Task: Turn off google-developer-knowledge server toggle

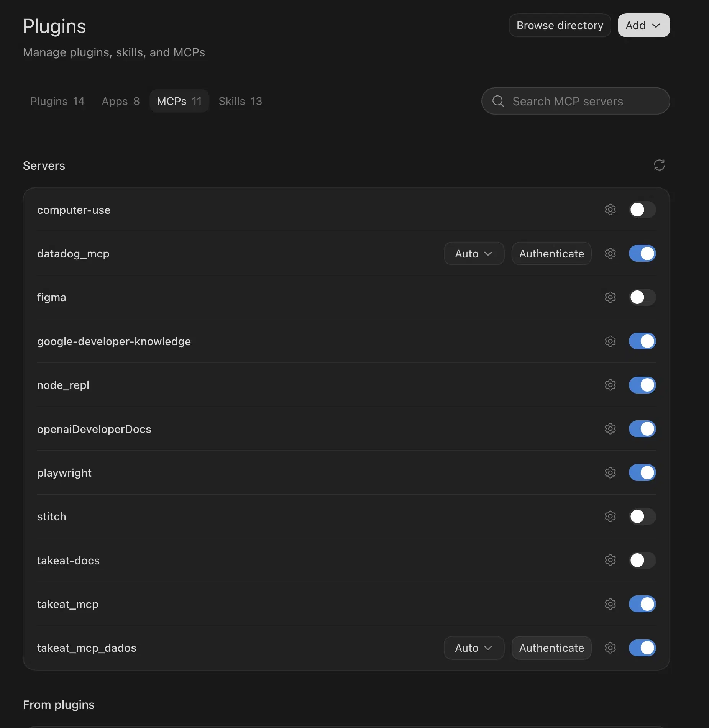Action: tap(642, 341)
